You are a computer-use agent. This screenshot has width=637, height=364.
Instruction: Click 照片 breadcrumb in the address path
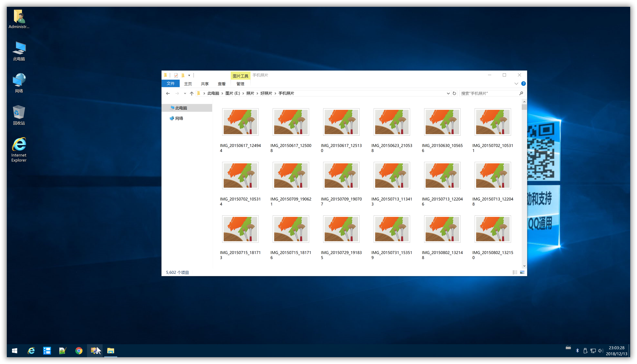250,93
